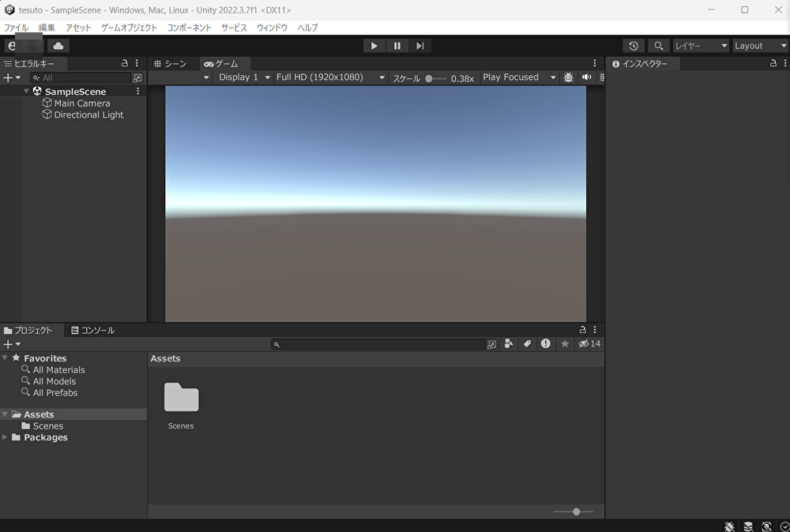Open the Project panel three-dot menu
Screen dimensions: 790x532
tap(595, 329)
